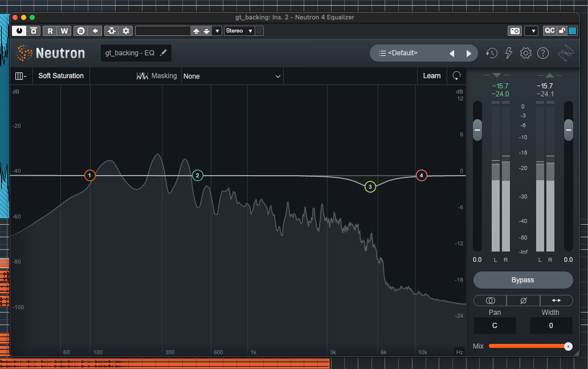Click the host preset name field

tap(163, 31)
